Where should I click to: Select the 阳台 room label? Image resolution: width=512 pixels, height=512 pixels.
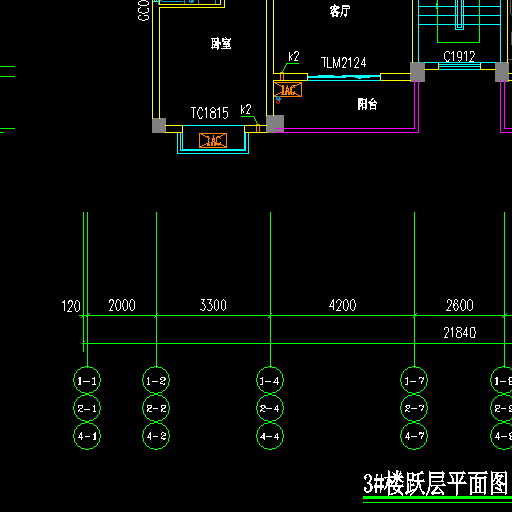367,104
